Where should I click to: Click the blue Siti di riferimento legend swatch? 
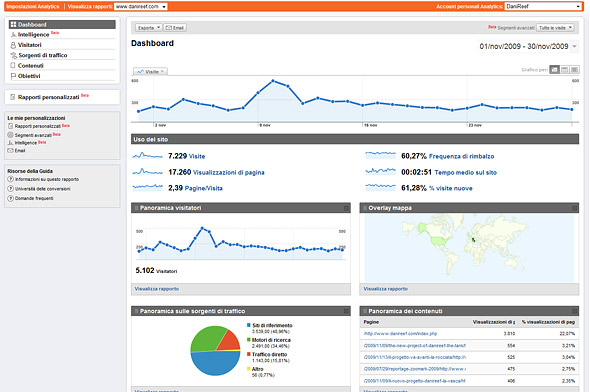point(249,325)
